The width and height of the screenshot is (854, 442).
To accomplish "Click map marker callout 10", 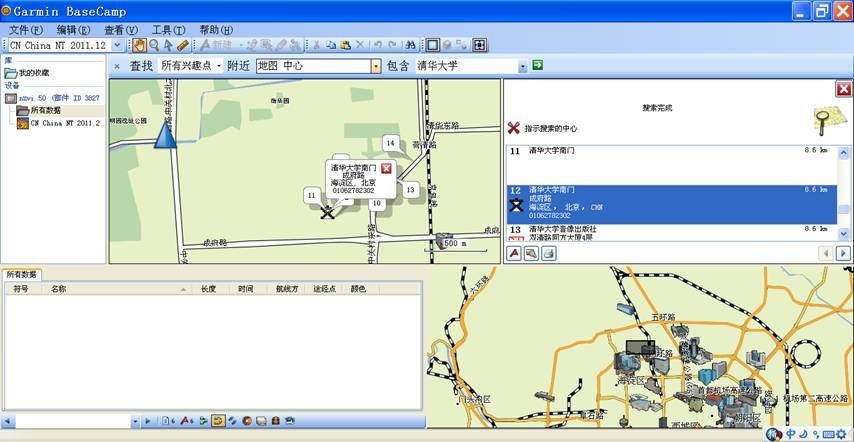I will point(376,204).
